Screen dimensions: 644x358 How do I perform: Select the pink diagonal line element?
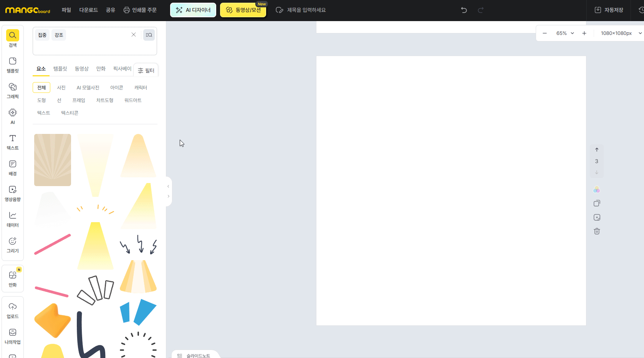(53, 244)
